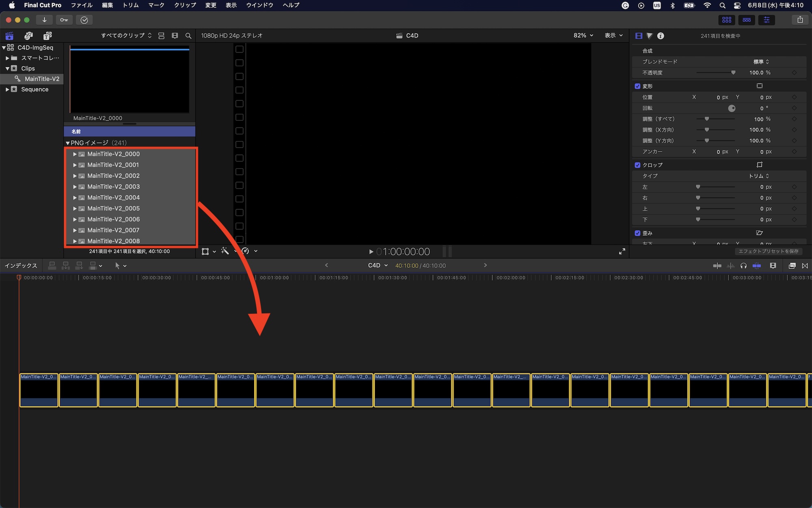
Task: Open the 82% zoom dropdown
Action: (x=583, y=36)
